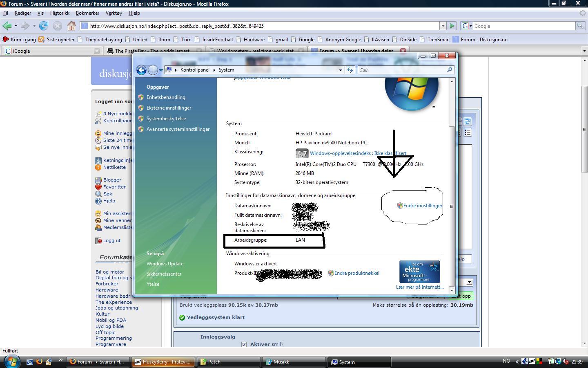
Task: Click Show desktop quick launch icon
Action: (30, 361)
